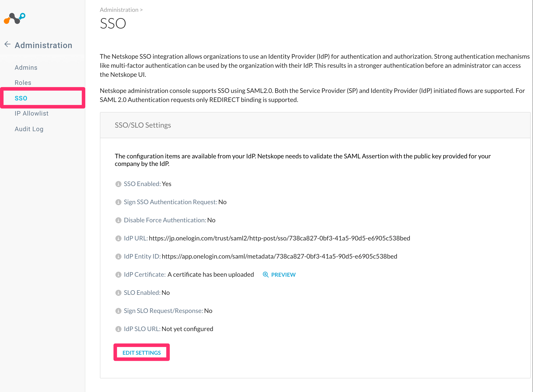Screen dimensions: 533x392
Task: Click the Administration breadcrumb link
Action: 119,10
